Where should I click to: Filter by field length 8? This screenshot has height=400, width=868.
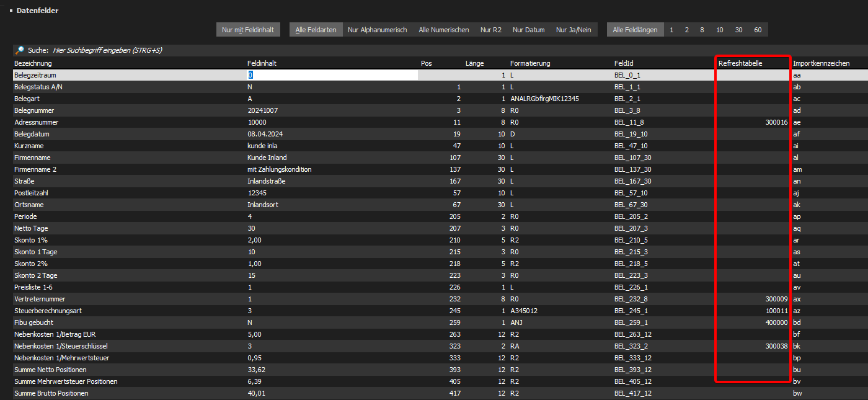702,30
